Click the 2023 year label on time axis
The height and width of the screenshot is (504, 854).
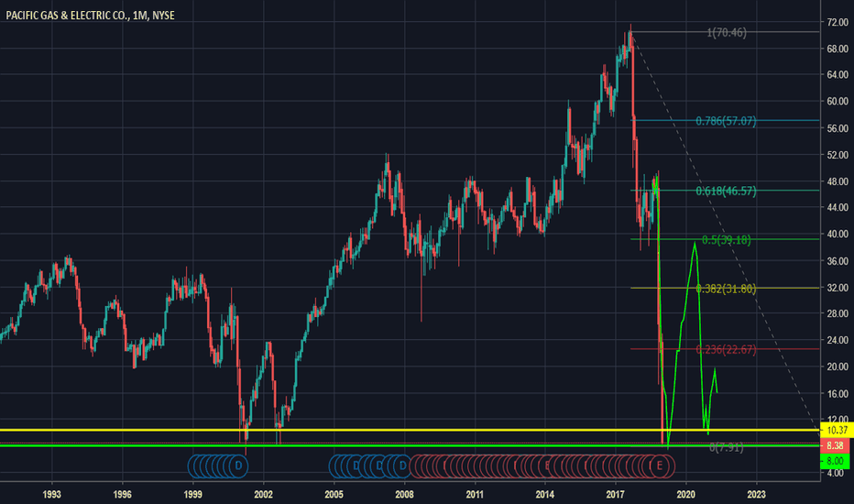coord(757,495)
